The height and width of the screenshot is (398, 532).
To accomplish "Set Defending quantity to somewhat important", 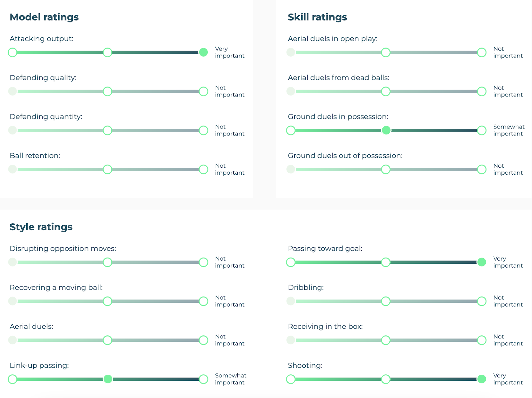I will [107, 130].
